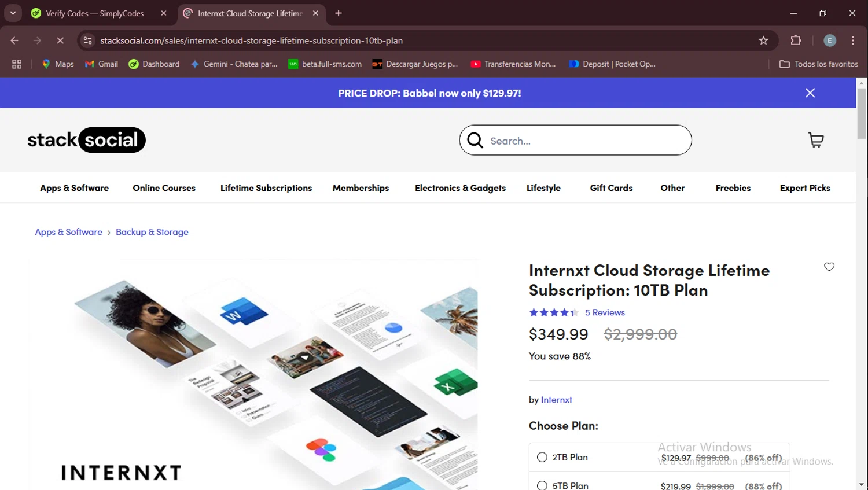Click the $349.99 price text
Viewport: 868px width, 490px height.
pyautogui.click(x=558, y=334)
